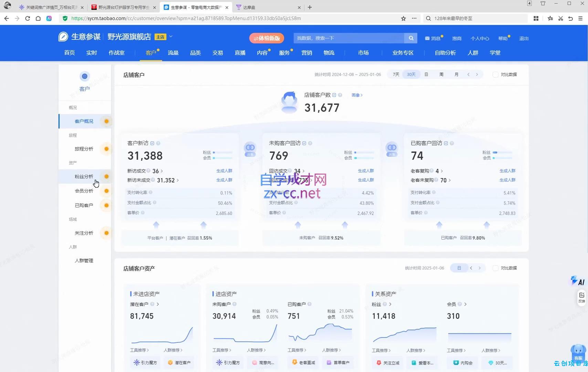Bookmark the page with the star icon
This screenshot has width=588, height=372.
coord(403,18)
